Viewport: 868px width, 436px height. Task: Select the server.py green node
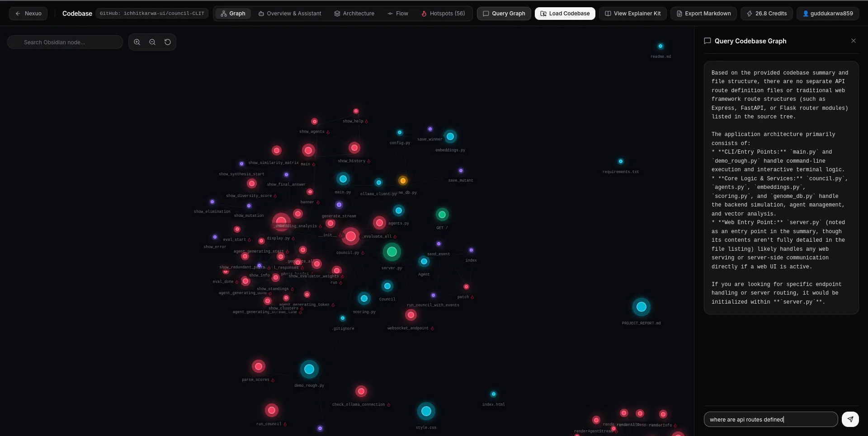tap(392, 252)
